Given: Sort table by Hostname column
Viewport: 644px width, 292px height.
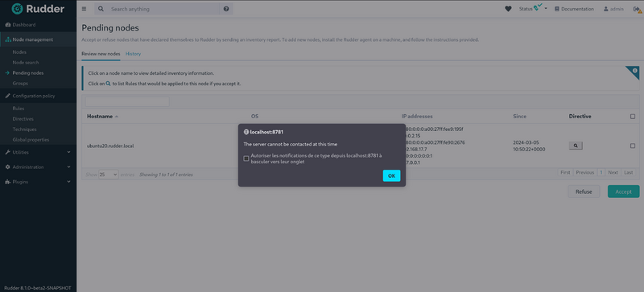Looking at the screenshot, I should coord(103,116).
